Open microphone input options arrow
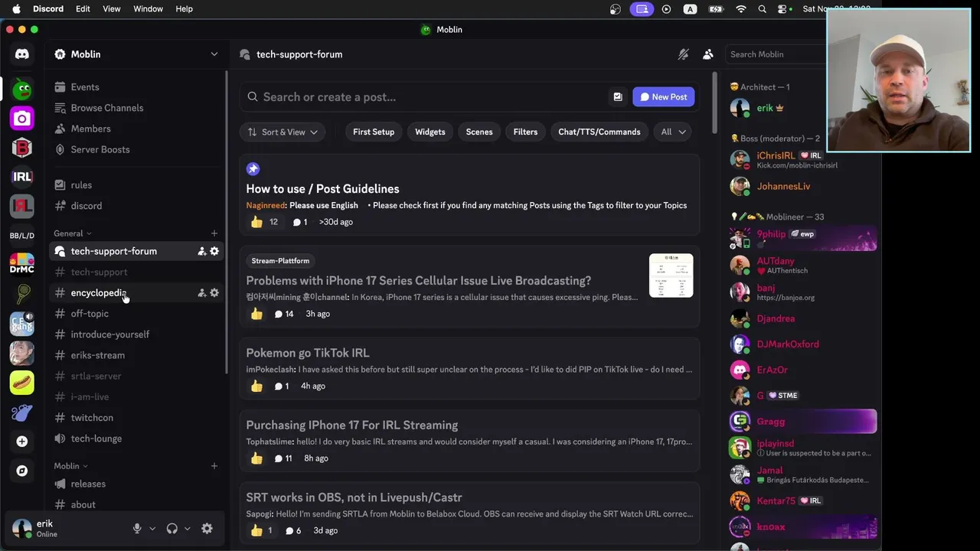This screenshot has height=551, width=980. tap(152, 528)
